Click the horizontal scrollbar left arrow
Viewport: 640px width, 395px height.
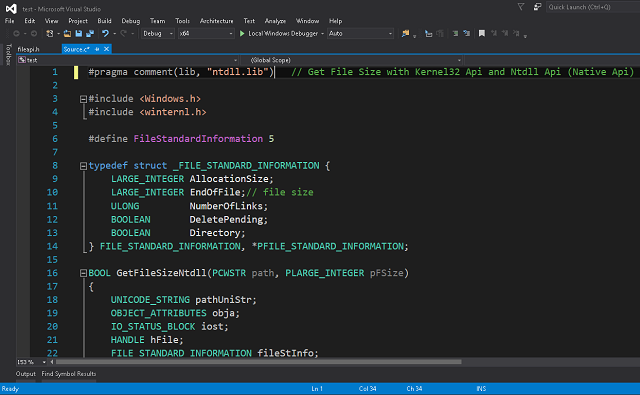pyautogui.click(x=52, y=362)
